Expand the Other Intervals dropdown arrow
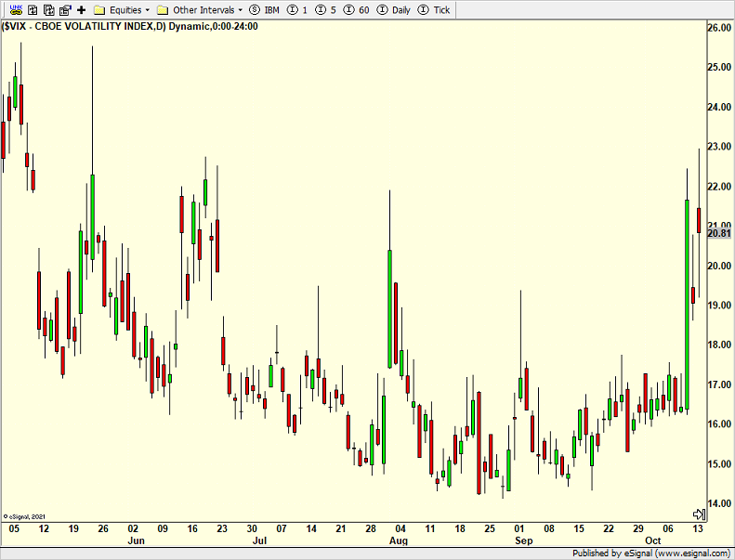The height and width of the screenshot is (560, 735). point(240,10)
